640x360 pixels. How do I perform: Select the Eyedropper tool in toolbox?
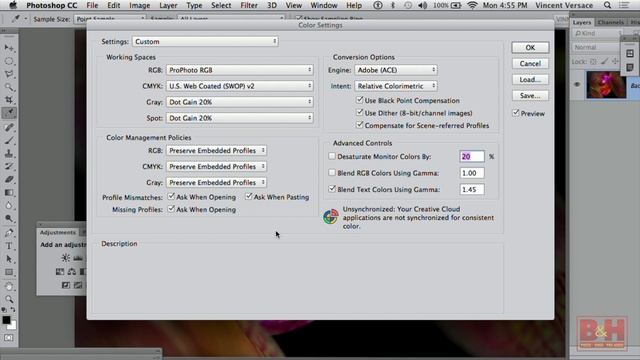(x=9, y=113)
